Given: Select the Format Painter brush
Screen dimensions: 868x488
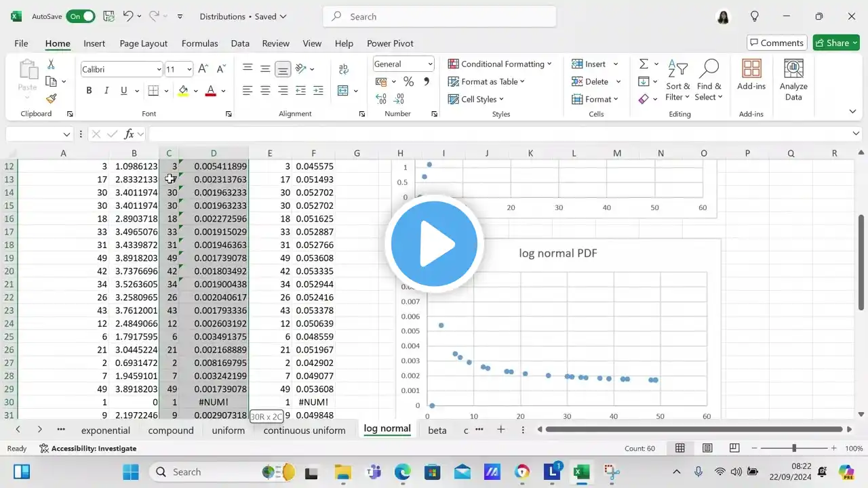Looking at the screenshot, I should tap(51, 98).
